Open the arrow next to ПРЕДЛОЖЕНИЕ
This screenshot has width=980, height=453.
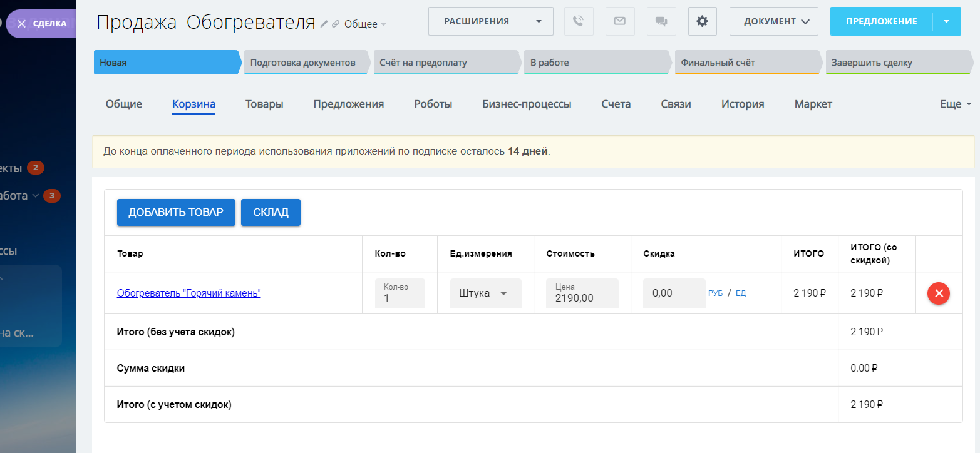tap(946, 21)
